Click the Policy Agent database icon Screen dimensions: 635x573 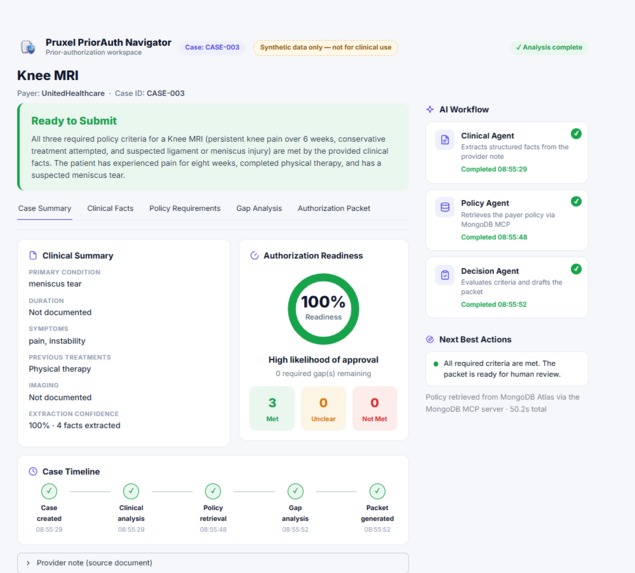click(x=445, y=207)
